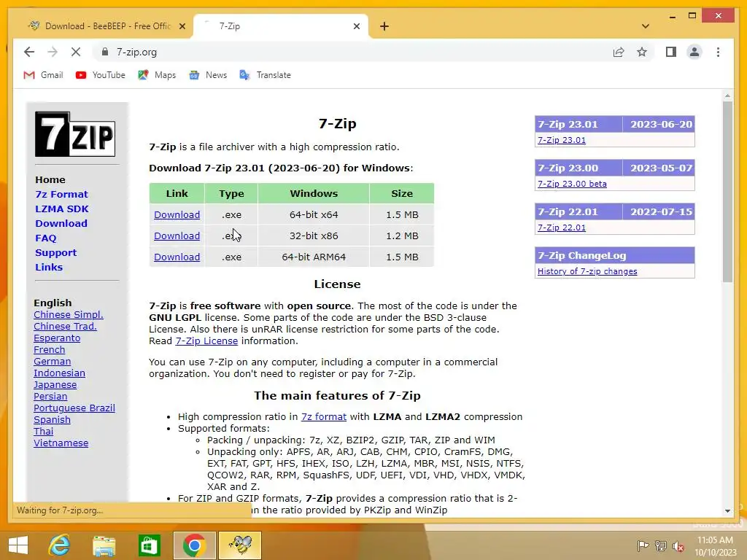Switch language to German
Viewport: 747px width, 560px height.
(x=52, y=362)
